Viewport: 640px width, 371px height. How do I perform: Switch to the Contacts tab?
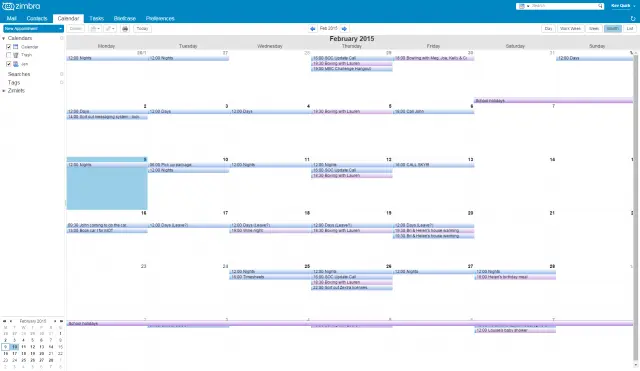coord(37,18)
